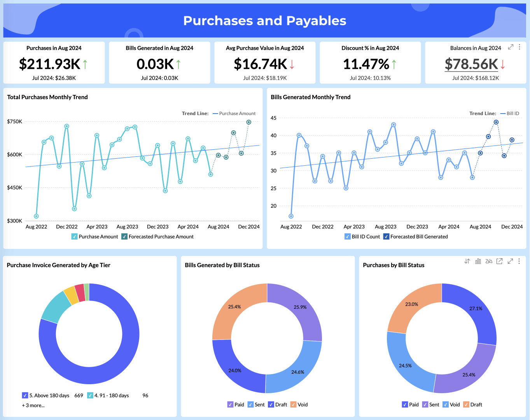The height and width of the screenshot is (420, 530).
Task: Toggle Void in Bills Generated by Bill Status legend
Action: coord(294,404)
